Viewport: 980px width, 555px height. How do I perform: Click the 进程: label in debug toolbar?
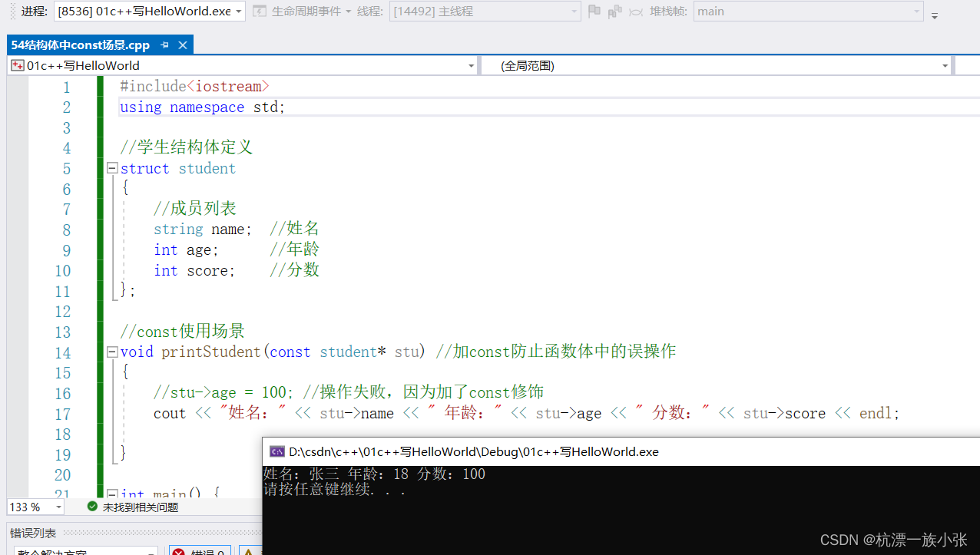[35, 12]
